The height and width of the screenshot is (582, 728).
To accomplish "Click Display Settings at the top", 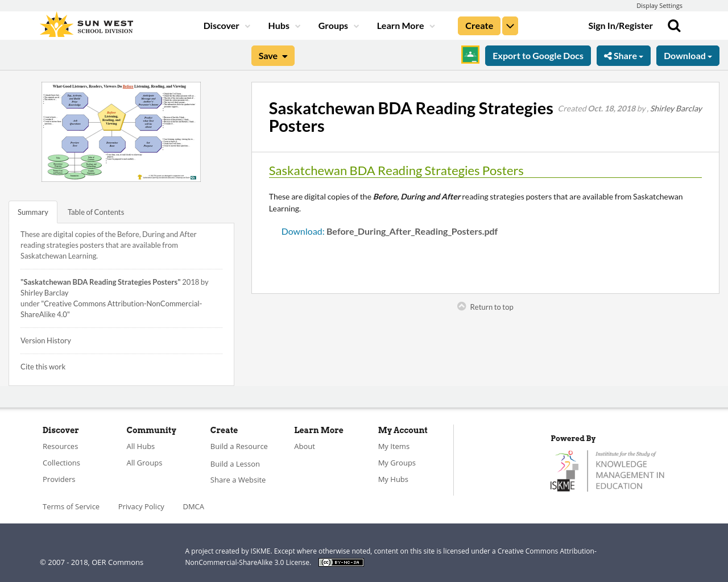I will pos(659,5).
